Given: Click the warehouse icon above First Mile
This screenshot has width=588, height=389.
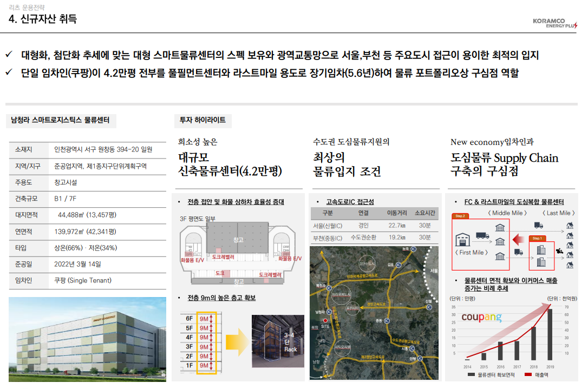Looking at the screenshot, I should click(x=462, y=240).
